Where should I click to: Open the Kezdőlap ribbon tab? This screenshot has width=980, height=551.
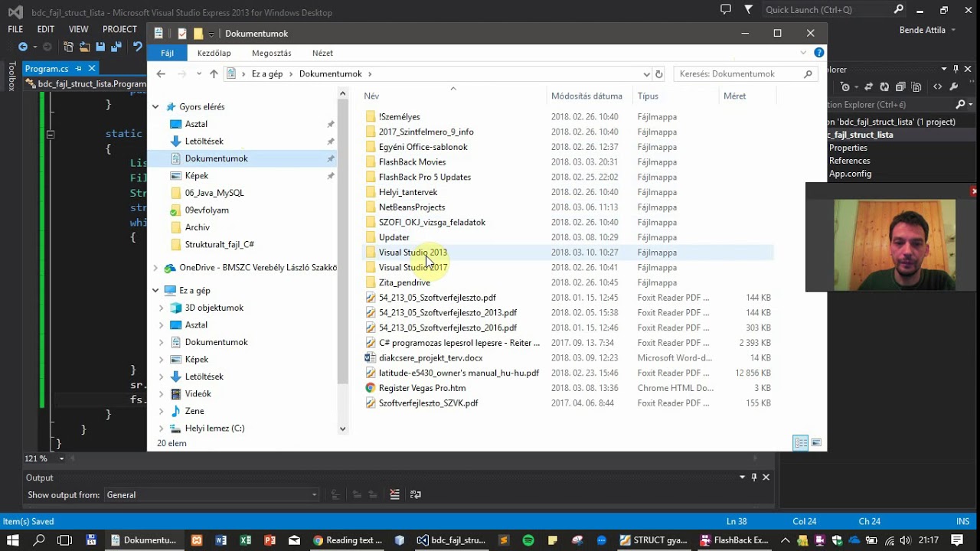click(x=214, y=54)
